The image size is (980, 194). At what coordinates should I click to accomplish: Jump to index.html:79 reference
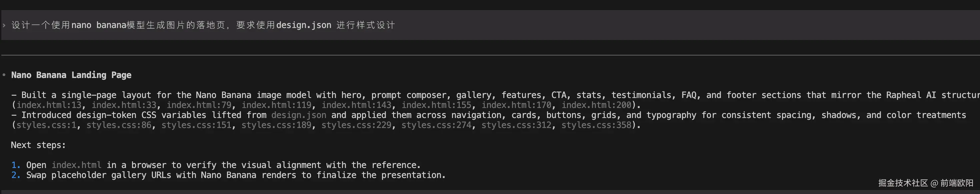click(x=199, y=105)
